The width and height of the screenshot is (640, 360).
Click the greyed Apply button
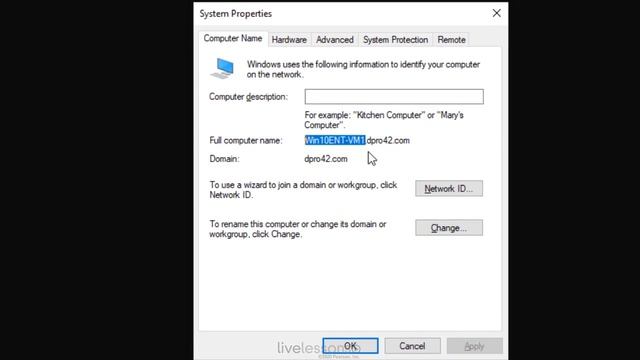pos(474,346)
